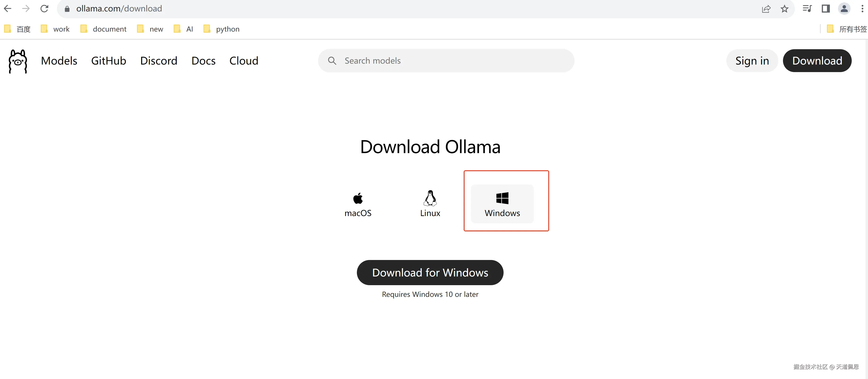Reload the page with the refresh icon

pyautogui.click(x=44, y=8)
